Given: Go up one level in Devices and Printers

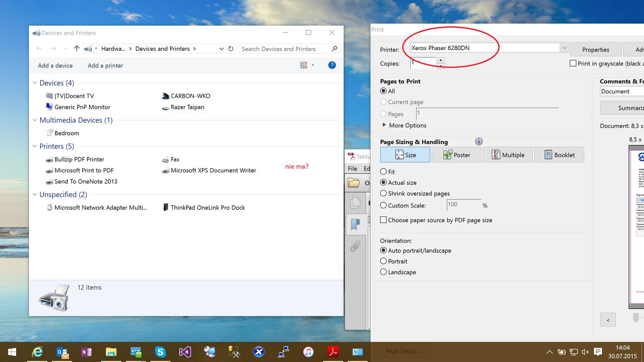Looking at the screenshot, I should click(x=77, y=49).
